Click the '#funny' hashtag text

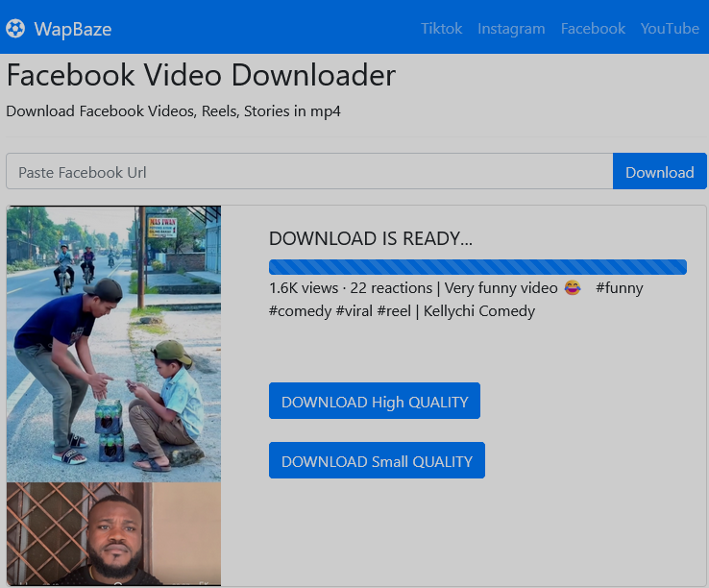[x=619, y=288]
